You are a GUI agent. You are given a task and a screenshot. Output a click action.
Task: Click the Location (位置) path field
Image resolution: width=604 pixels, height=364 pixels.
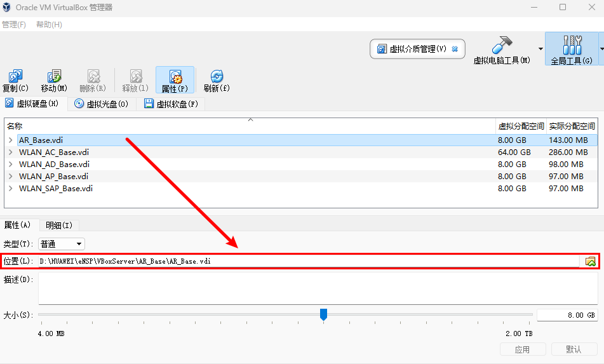click(309, 261)
